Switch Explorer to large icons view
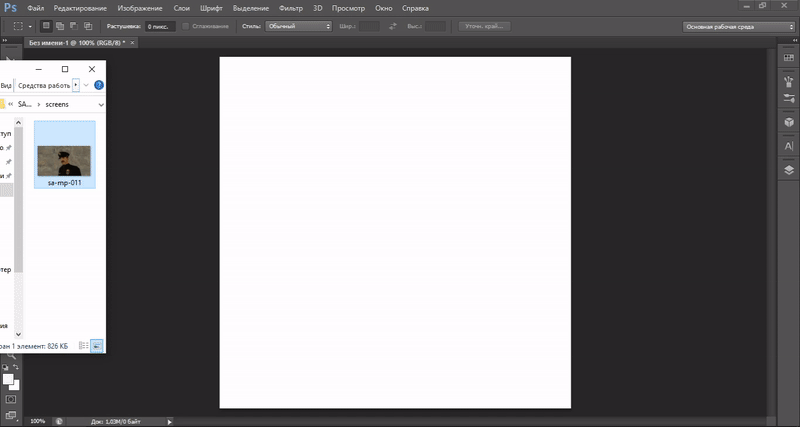800x427 pixels. 96,345
